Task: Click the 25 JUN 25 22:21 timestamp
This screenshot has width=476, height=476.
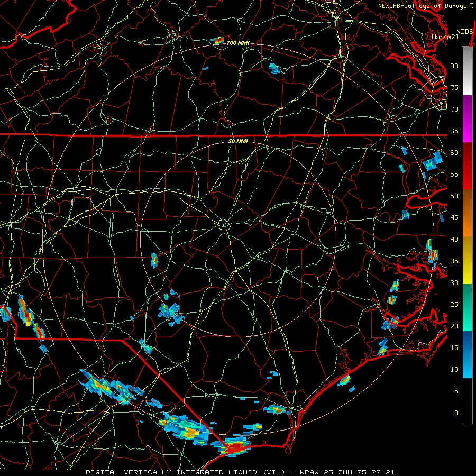Action: [359, 472]
